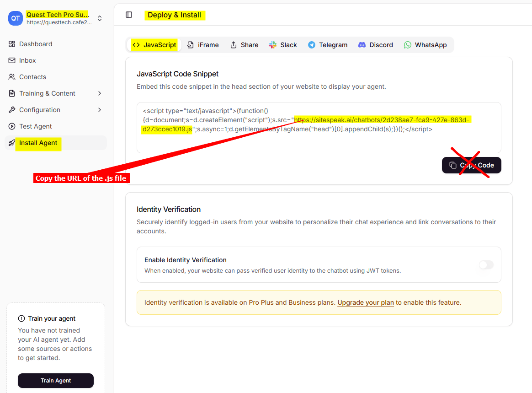Click the Deploy & Install page title

pos(175,15)
